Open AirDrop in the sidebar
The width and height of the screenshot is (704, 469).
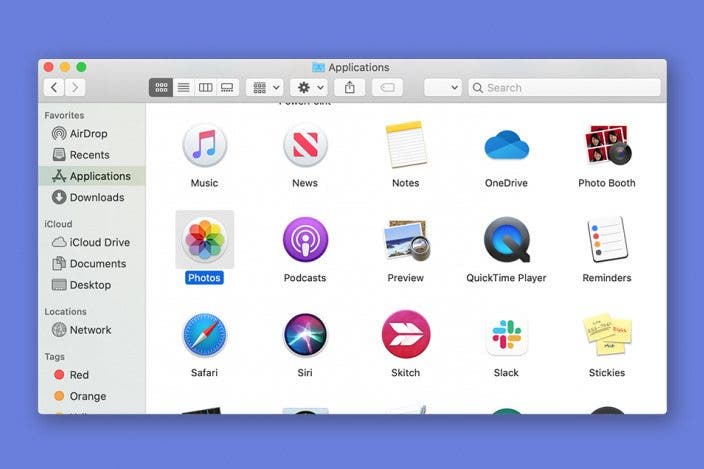pos(92,133)
